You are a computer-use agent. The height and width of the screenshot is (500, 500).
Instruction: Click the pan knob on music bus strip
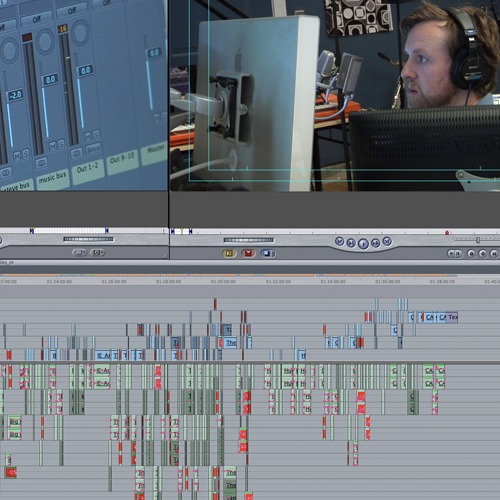pos(45,42)
